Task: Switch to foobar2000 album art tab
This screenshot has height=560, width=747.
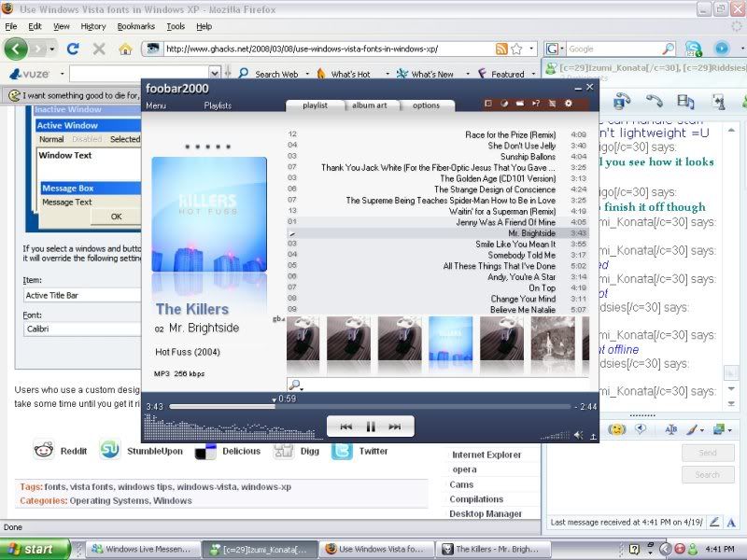Action: pyautogui.click(x=369, y=105)
